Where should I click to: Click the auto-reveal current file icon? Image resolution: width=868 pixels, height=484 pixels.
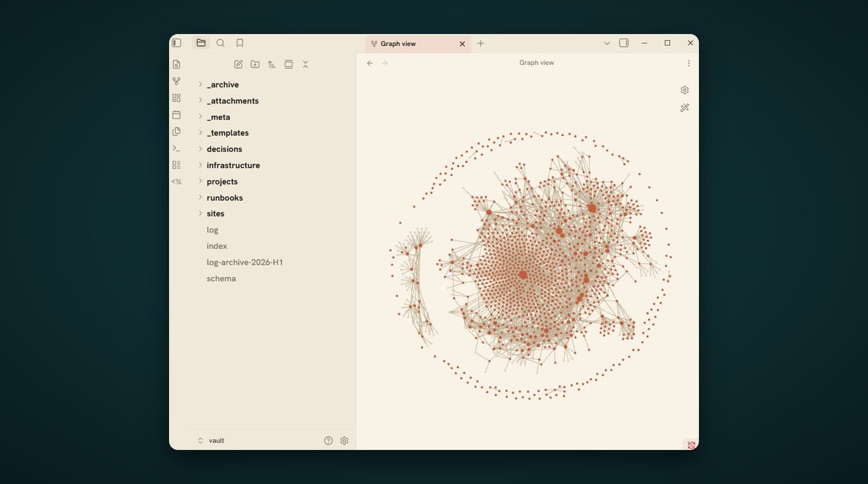288,64
